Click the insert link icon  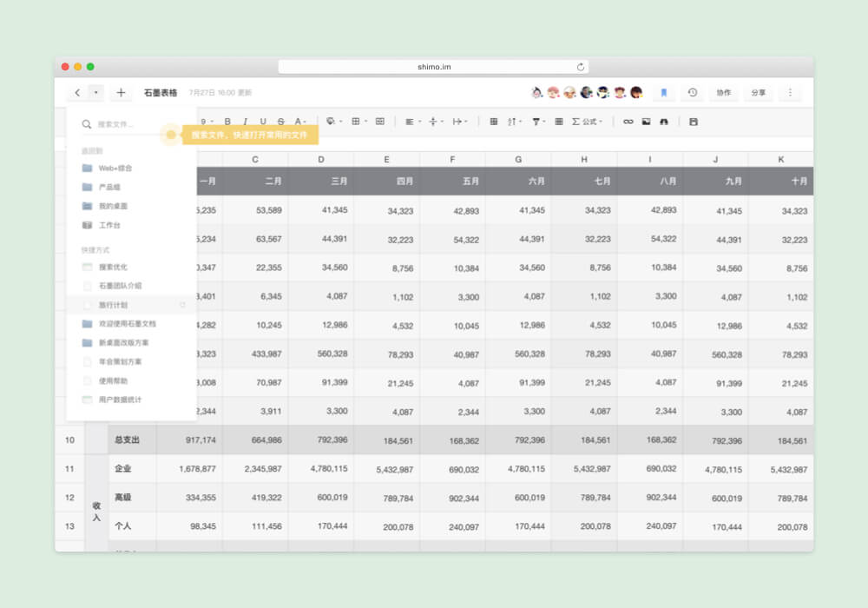pyautogui.click(x=628, y=122)
